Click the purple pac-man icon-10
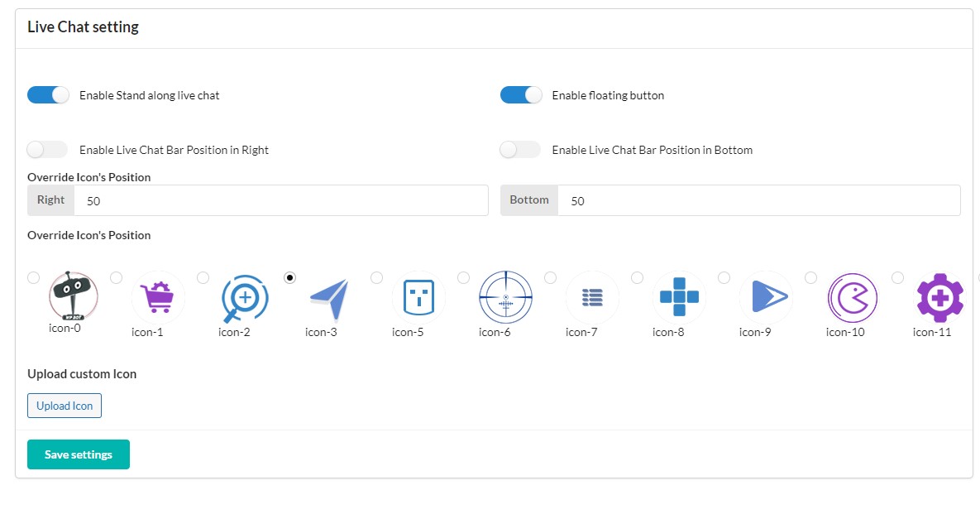 click(853, 298)
